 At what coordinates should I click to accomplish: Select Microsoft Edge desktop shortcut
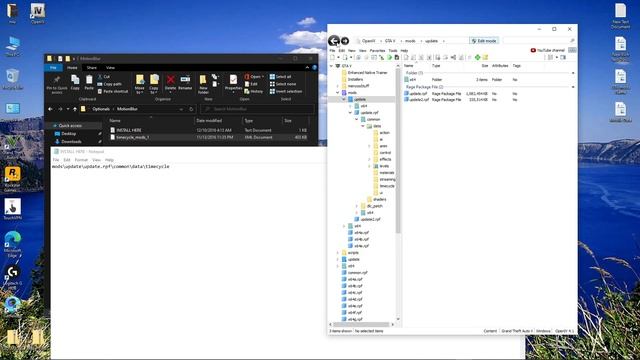click(x=12, y=244)
